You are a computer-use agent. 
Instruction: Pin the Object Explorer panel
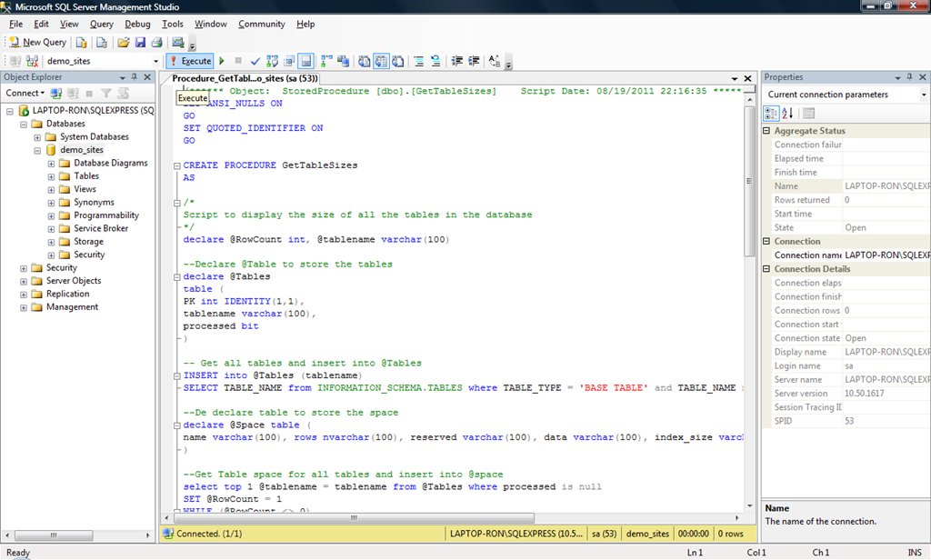click(x=135, y=77)
